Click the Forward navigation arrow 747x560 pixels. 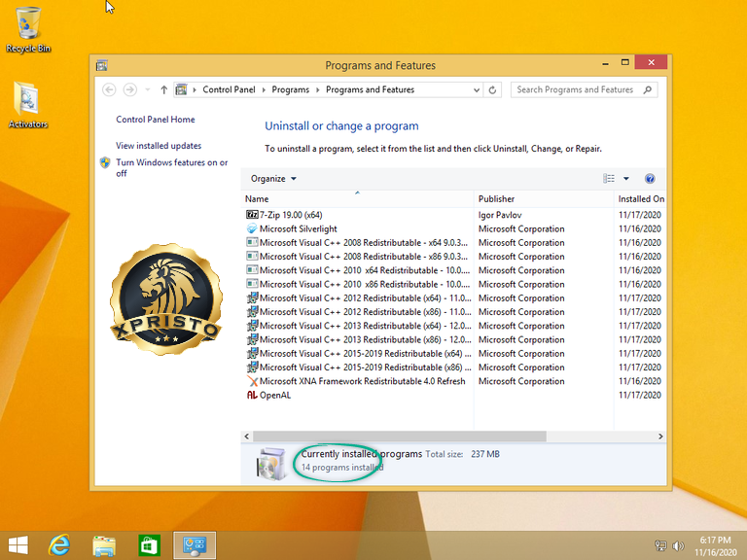pyautogui.click(x=129, y=89)
